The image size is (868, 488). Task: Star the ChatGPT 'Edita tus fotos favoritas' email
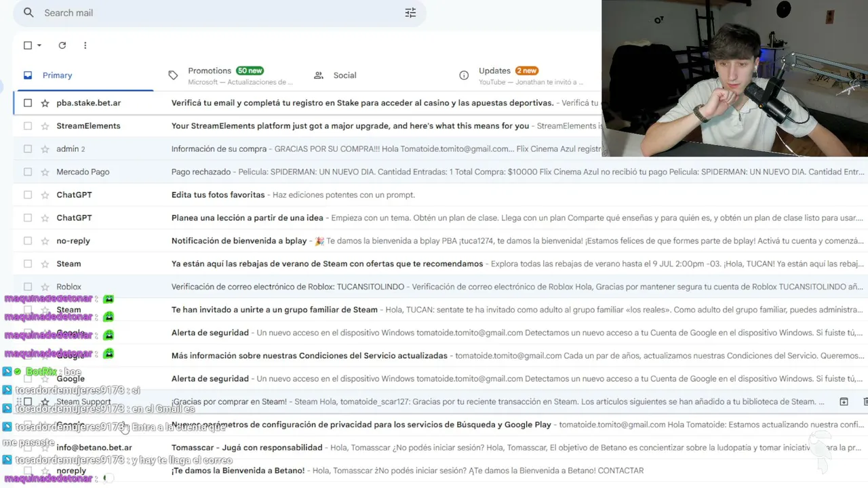[x=45, y=195]
